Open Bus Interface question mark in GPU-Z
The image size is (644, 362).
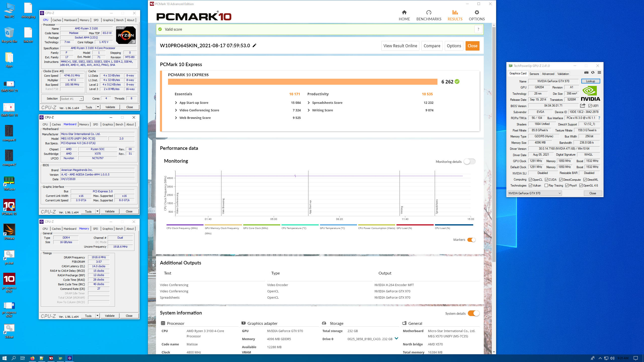coord(599,118)
